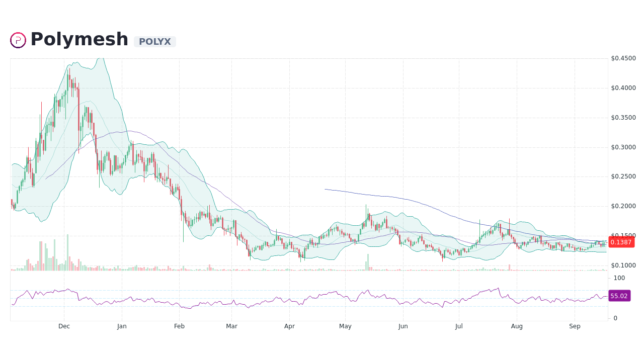Select the tallest volume bar below the chart
The width and height of the screenshot is (644, 362).
[x=67, y=249]
